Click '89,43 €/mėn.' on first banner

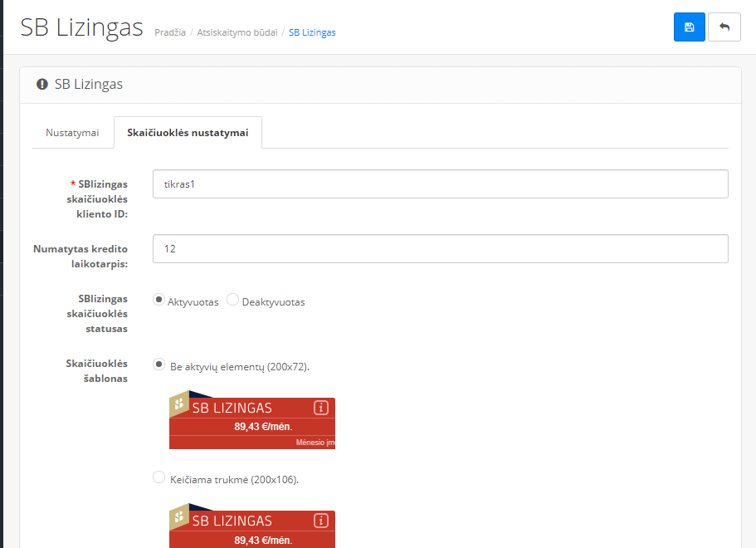pos(263,427)
